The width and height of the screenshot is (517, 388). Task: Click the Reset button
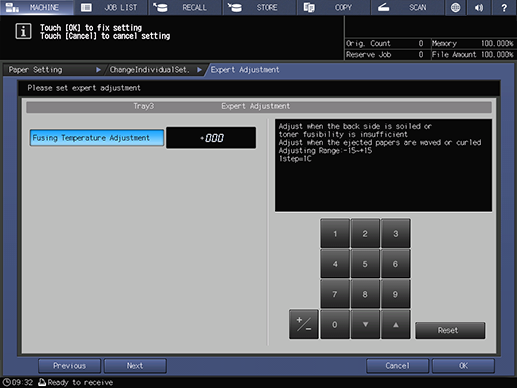(x=450, y=330)
